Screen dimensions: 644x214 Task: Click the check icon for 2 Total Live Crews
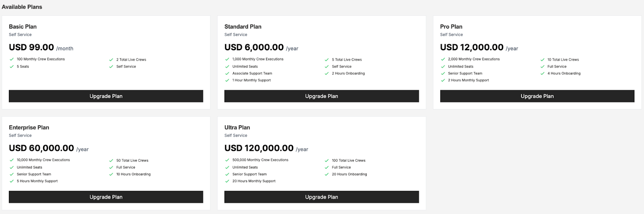(111, 60)
